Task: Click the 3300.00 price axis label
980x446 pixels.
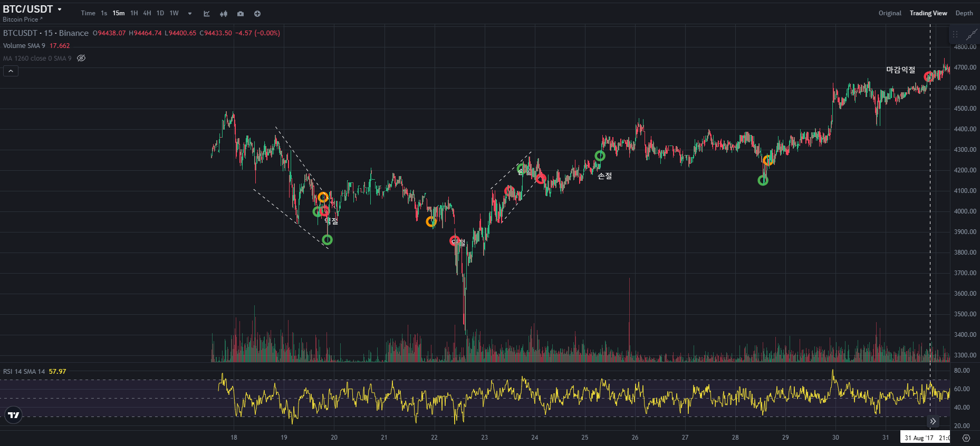Action: coord(965,355)
